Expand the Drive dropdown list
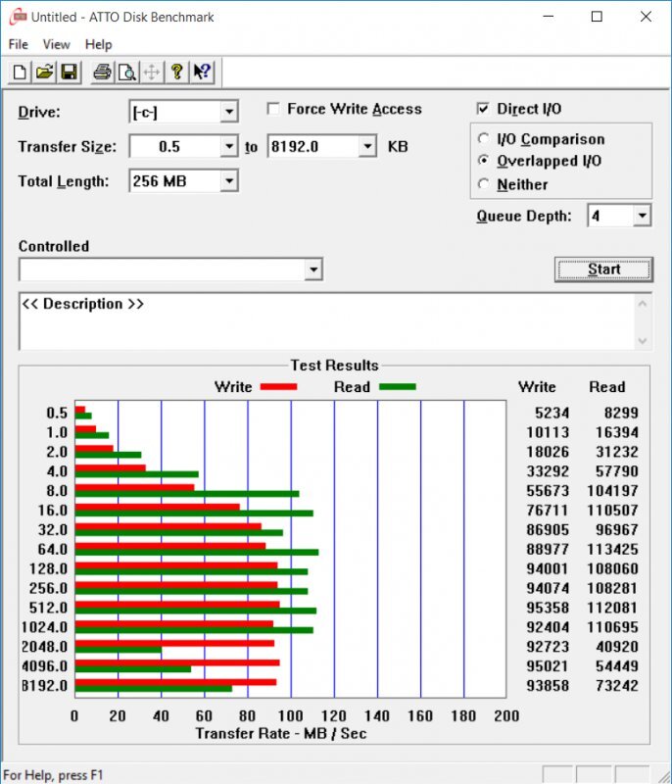The image size is (672, 784). point(228,113)
